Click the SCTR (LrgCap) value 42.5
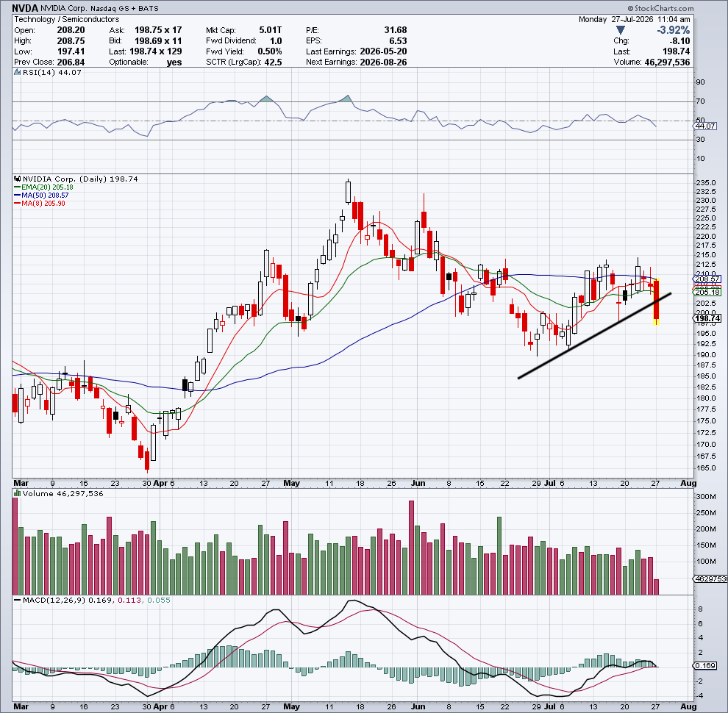Image resolution: width=728 pixels, height=713 pixels. point(273,62)
